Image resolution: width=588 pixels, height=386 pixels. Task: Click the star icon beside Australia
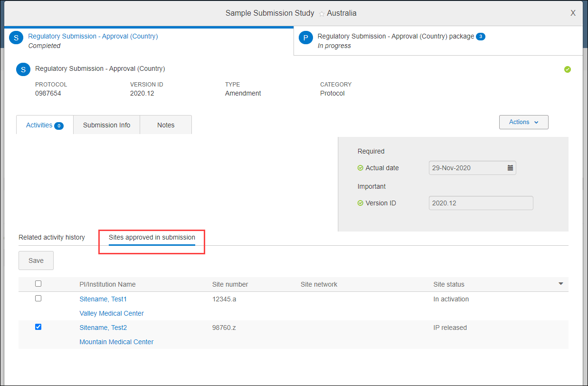click(322, 13)
